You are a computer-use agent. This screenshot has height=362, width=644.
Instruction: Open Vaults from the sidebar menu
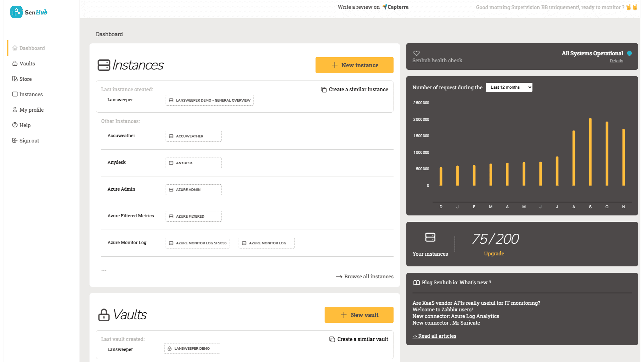coord(24,63)
